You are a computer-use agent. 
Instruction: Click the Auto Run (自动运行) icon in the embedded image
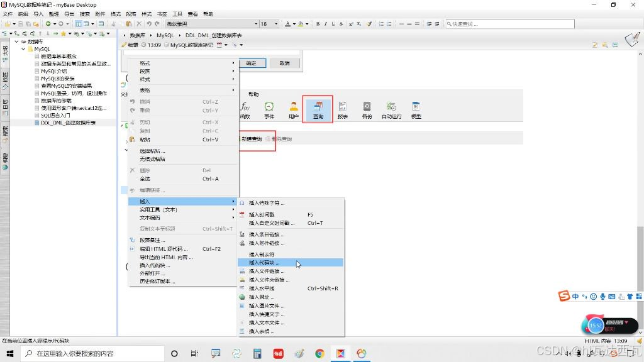click(391, 110)
